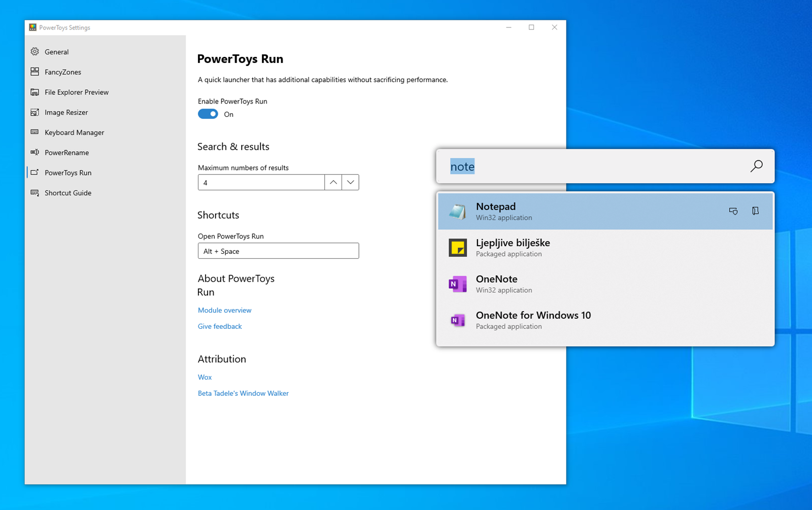Viewport: 812px width, 510px height.
Task: Click the launcher search box with note
Action: coord(605,166)
